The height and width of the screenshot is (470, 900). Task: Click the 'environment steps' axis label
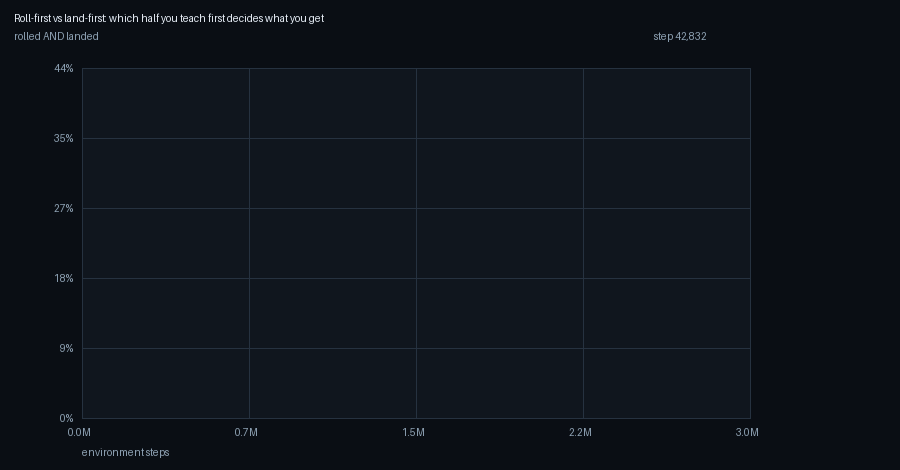(125, 452)
